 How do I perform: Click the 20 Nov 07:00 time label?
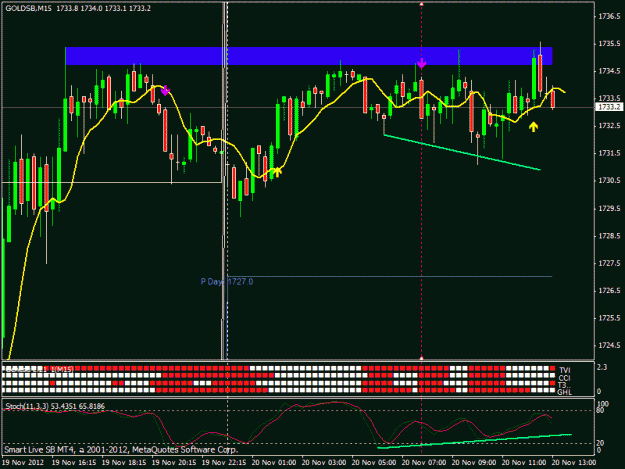click(x=424, y=463)
